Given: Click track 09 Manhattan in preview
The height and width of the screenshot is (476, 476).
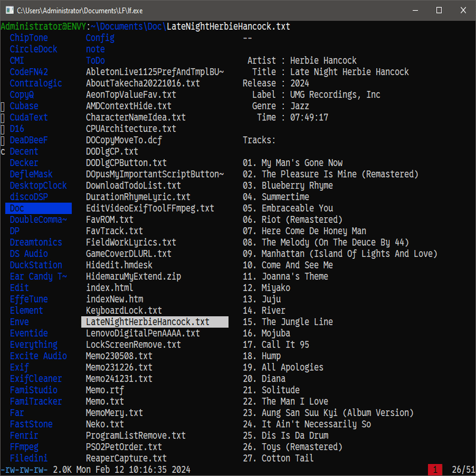Looking at the screenshot, I should point(340,254).
